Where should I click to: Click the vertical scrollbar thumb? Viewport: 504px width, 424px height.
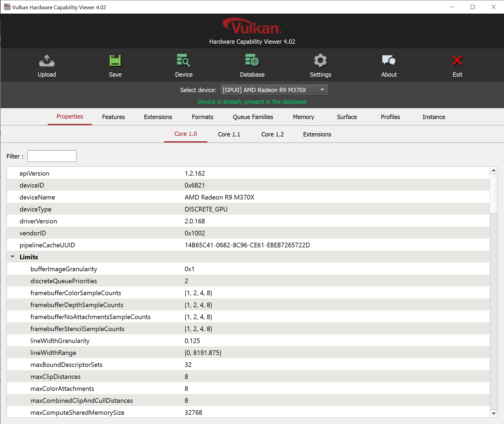(494, 194)
